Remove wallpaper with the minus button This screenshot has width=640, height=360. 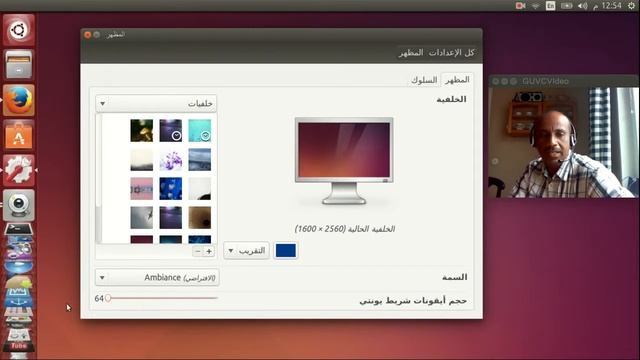coord(198,251)
